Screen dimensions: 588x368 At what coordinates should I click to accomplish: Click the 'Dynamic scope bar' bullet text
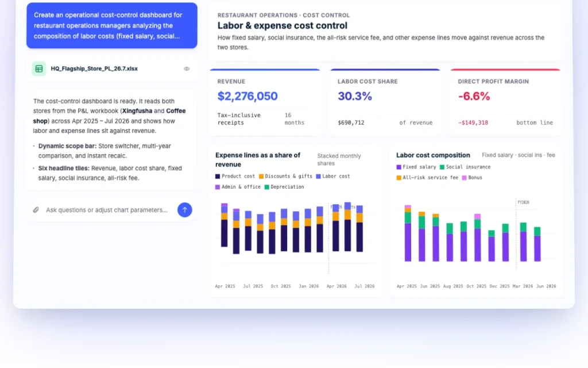(x=105, y=151)
